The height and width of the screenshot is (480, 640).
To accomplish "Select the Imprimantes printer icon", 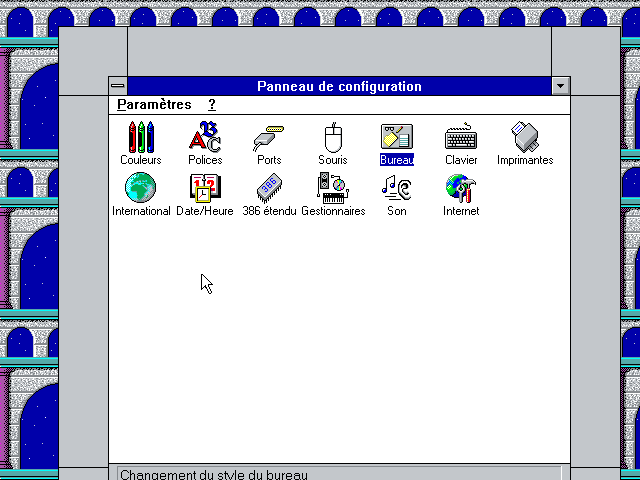I will [525, 137].
